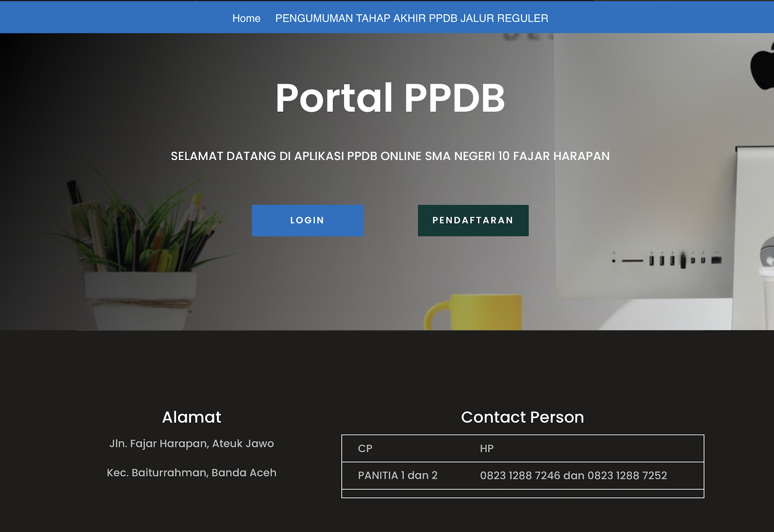Click address line Jln. Fajar Harapan, Ateuk Jawo

point(192,443)
